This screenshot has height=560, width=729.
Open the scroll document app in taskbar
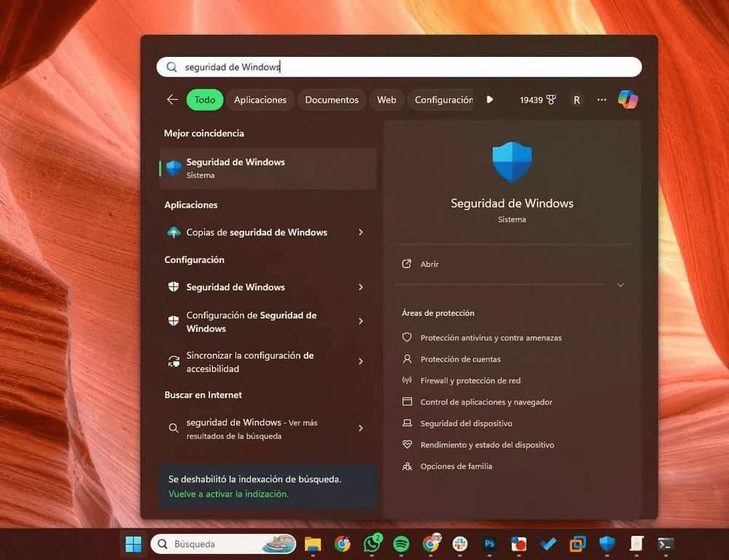tap(636, 544)
